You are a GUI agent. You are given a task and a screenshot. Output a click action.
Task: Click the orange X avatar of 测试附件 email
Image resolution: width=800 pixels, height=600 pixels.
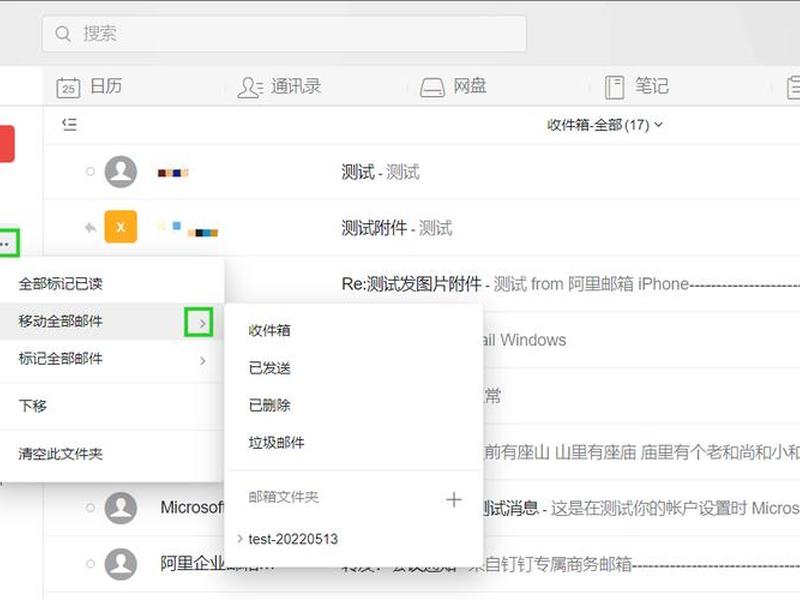tap(121, 227)
